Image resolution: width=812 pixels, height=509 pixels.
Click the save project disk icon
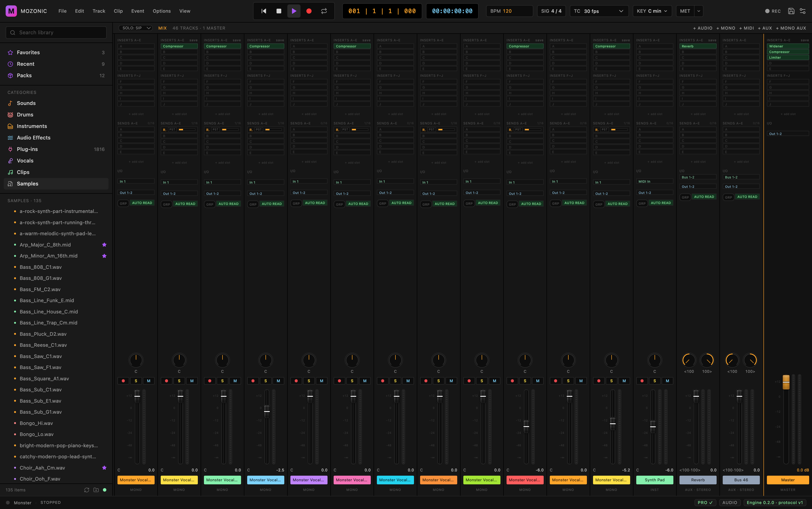pos(791,11)
